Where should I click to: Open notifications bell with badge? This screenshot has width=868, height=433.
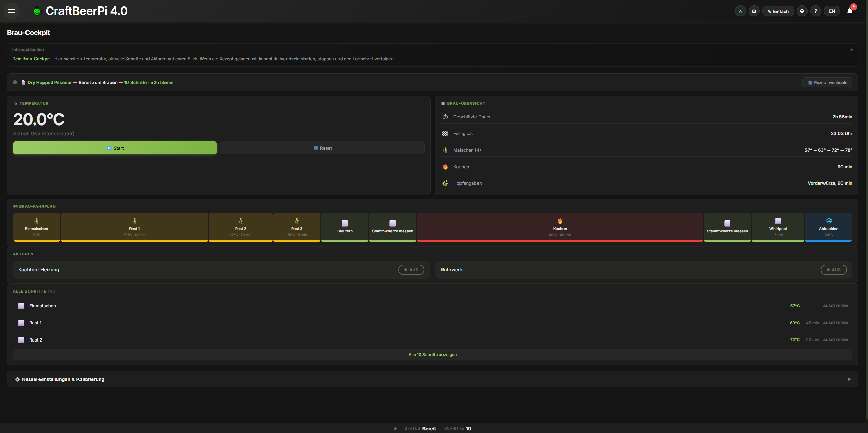click(849, 11)
